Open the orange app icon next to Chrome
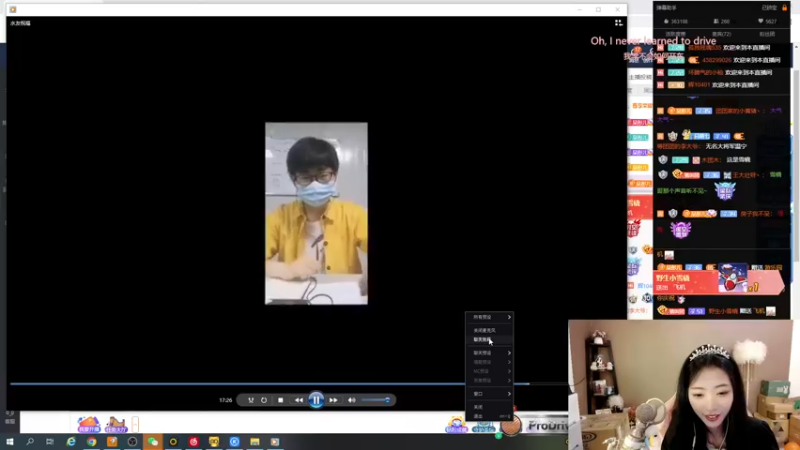Viewport: 800px width, 450px height. pyautogui.click(x=112, y=442)
